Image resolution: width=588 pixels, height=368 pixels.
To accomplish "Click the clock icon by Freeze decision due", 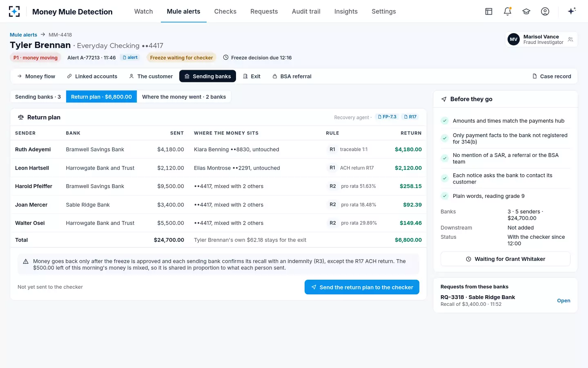I will [226, 58].
